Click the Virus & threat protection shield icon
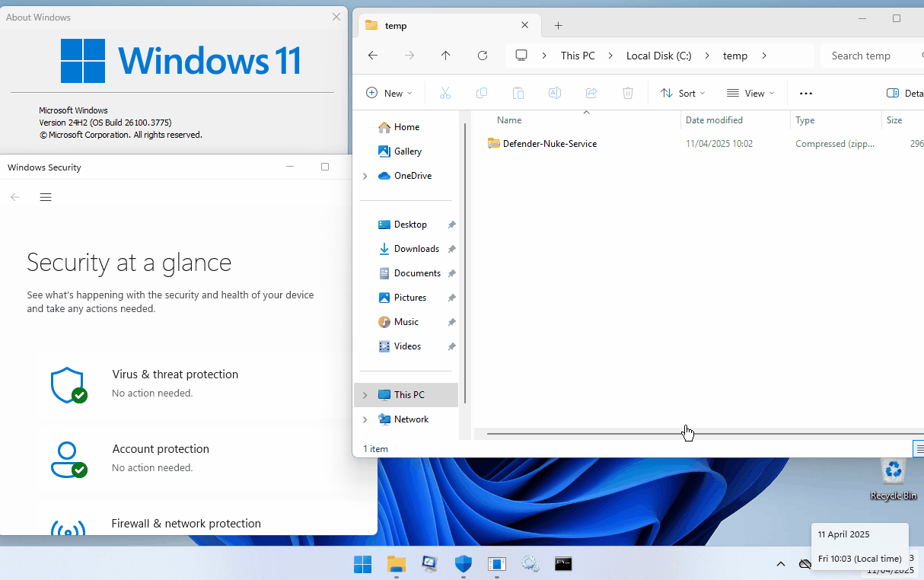924x580 pixels. (x=68, y=385)
